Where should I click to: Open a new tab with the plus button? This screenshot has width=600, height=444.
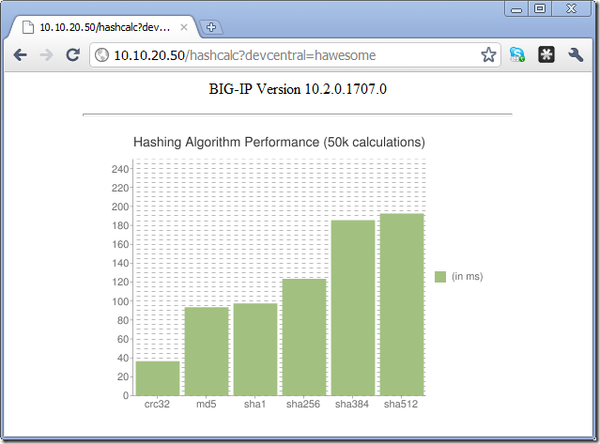point(211,27)
